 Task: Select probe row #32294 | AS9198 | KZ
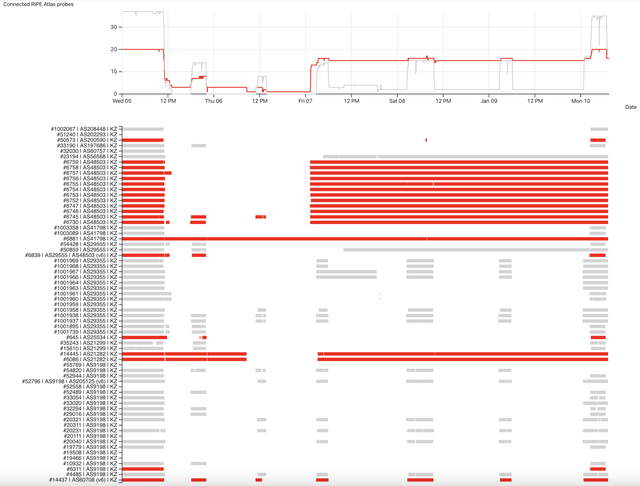coord(90,408)
